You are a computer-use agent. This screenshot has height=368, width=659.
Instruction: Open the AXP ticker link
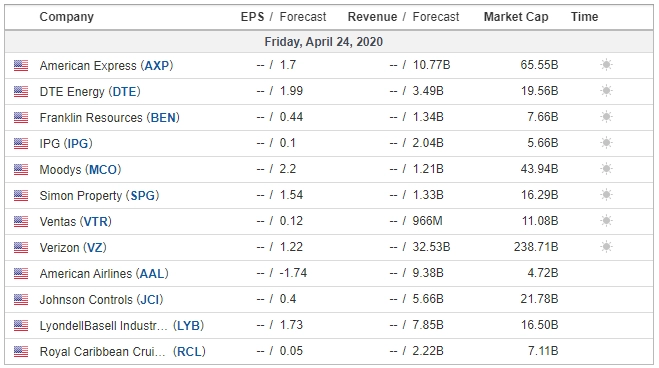(x=156, y=66)
